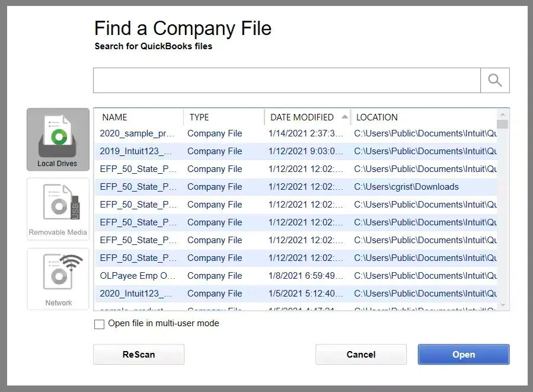Sort files by the Name column
Viewport: 533px width, 392px height.
(x=114, y=117)
